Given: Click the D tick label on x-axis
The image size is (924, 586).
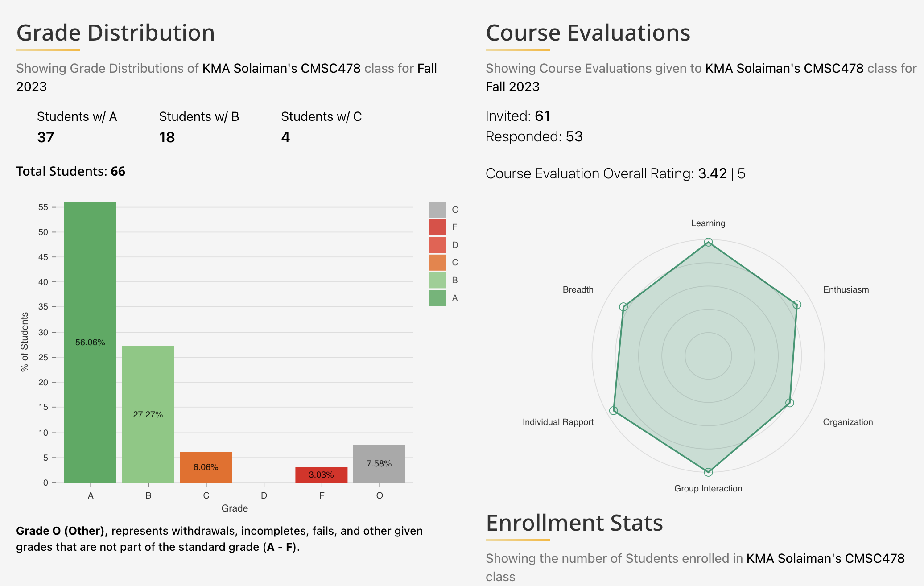Looking at the screenshot, I should tap(264, 495).
